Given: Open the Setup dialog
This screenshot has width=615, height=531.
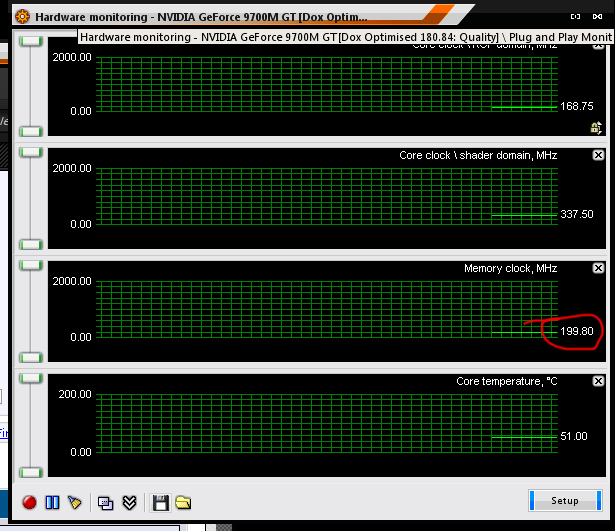Looking at the screenshot, I should click(565, 500).
